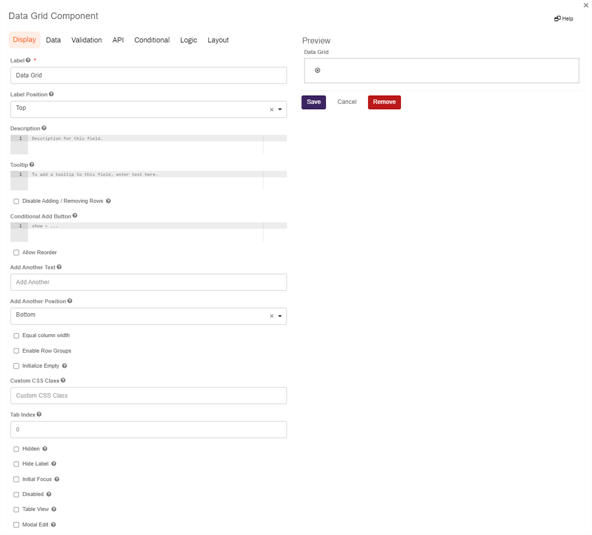This screenshot has height=535, width=592.
Task: Enable Disable Adding / Removing Rows checkbox
Action: click(16, 201)
